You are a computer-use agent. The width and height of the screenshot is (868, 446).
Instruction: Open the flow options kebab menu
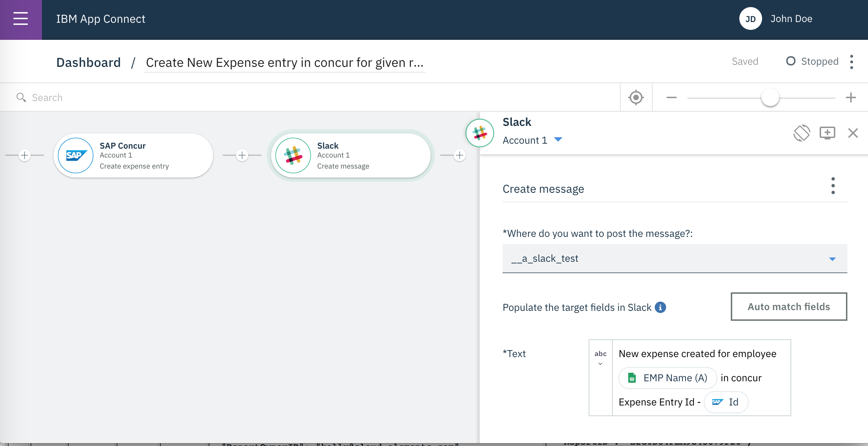pyautogui.click(x=851, y=62)
